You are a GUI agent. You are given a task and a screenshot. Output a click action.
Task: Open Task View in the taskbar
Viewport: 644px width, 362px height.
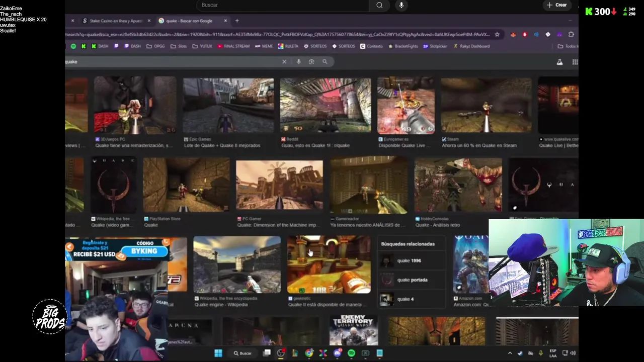point(267,353)
